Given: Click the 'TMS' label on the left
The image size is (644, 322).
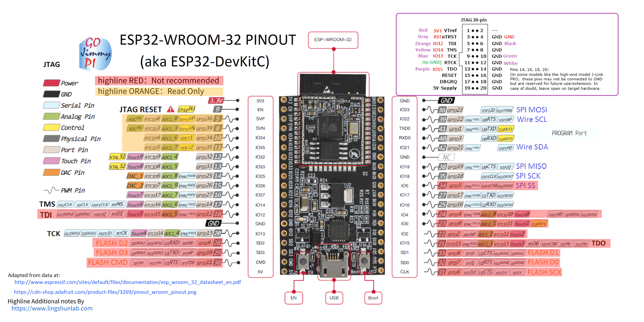Looking at the screenshot, I should 47,204.
